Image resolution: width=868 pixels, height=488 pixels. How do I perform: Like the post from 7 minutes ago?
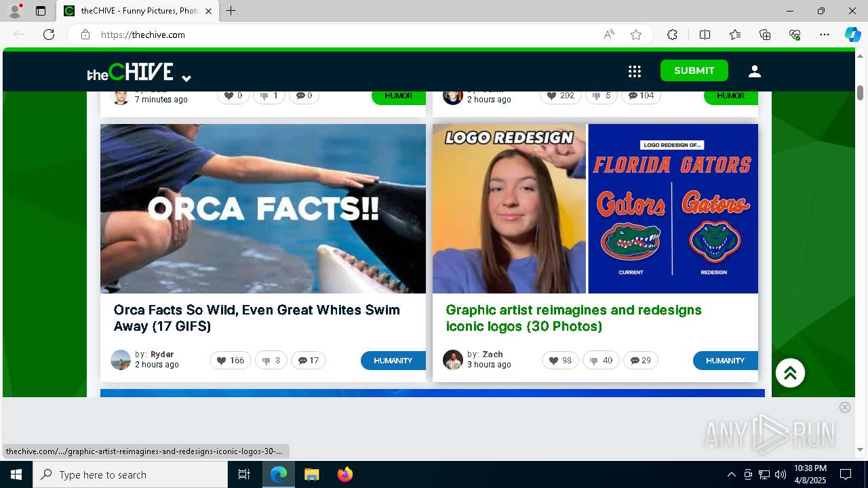point(233,96)
